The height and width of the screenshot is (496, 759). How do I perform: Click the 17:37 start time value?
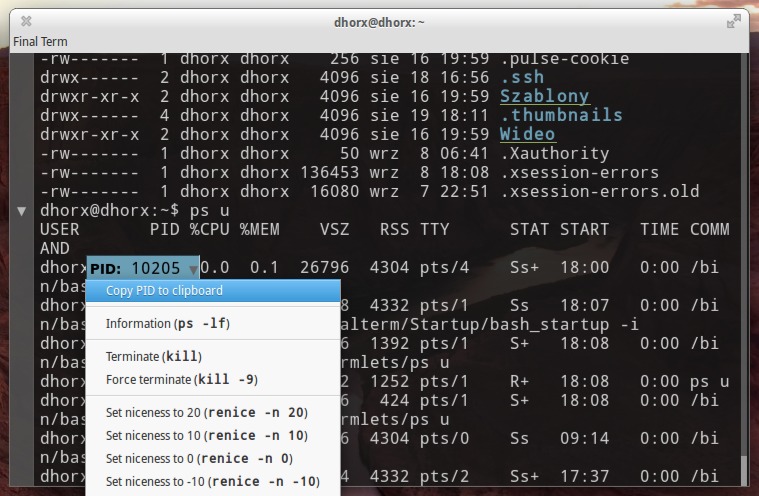[x=585, y=477]
